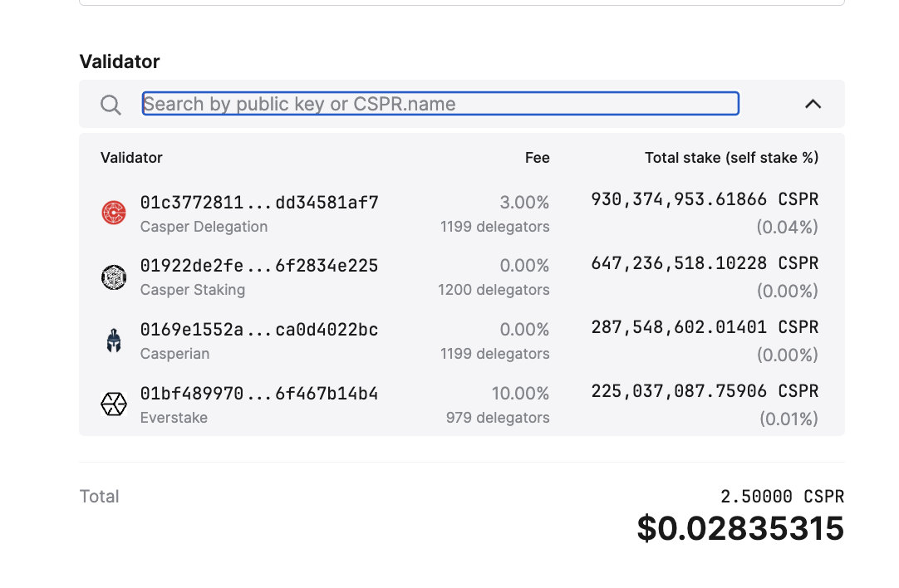Click the $0.02835315 total value
The width and height of the screenshot is (899, 588).
pyautogui.click(x=740, y=528)
